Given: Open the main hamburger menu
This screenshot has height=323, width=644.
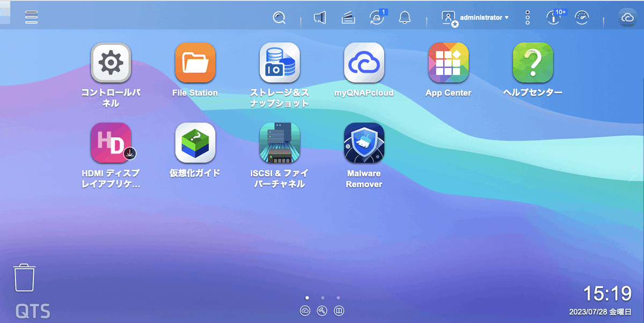Looking at the screenshot, I should coord(32,17).
